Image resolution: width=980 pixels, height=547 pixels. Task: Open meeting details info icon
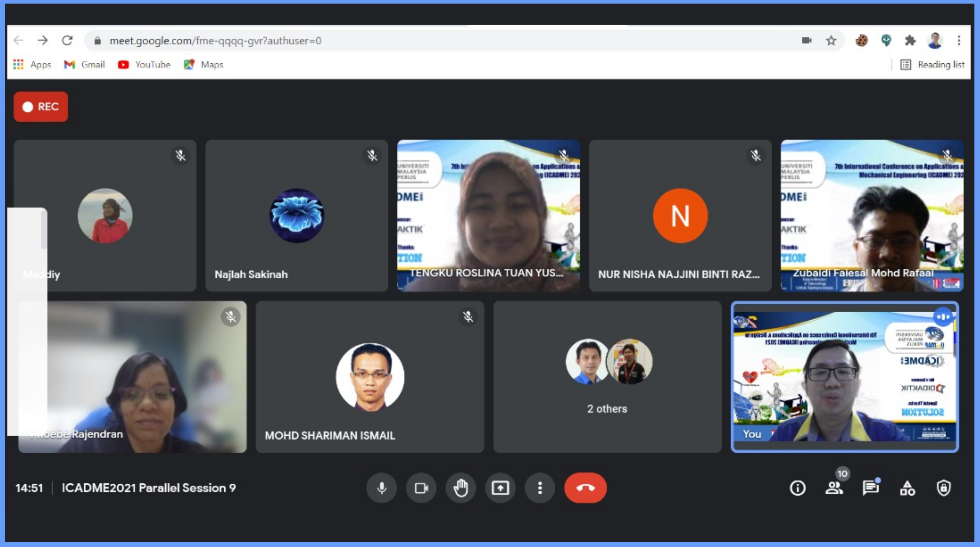(x=798, y=488)
